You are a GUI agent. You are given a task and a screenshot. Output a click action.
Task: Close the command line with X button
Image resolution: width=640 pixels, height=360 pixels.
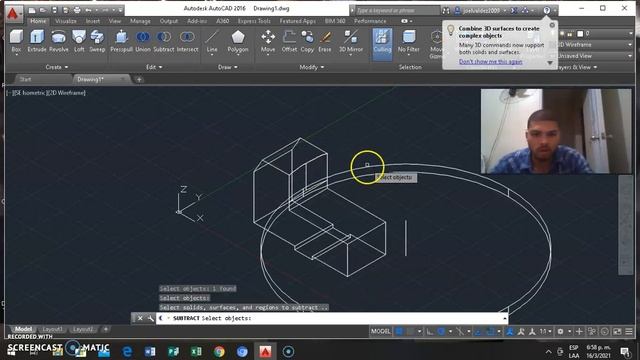[x=140, y=318]
